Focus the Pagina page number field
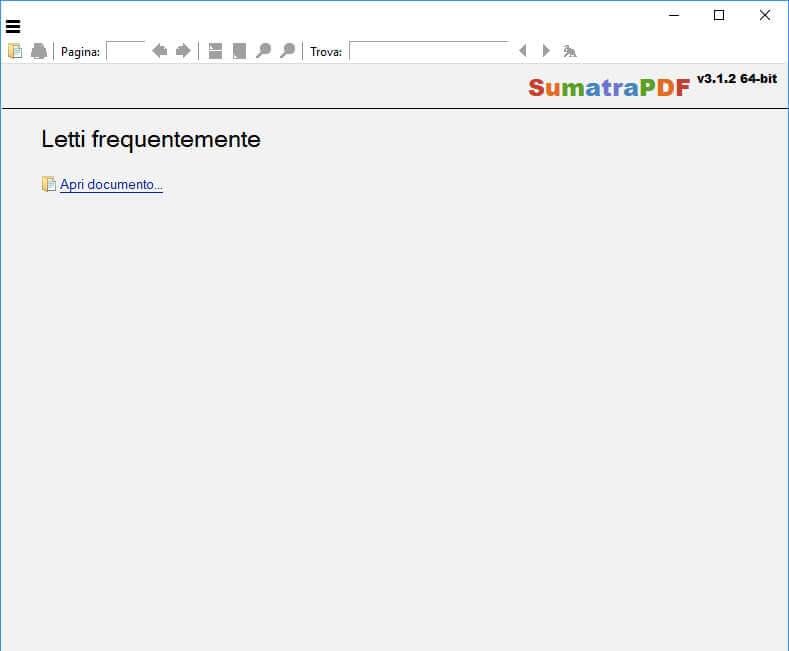The width and height of the screenshot is (789, 651). [x=126, y=51]
